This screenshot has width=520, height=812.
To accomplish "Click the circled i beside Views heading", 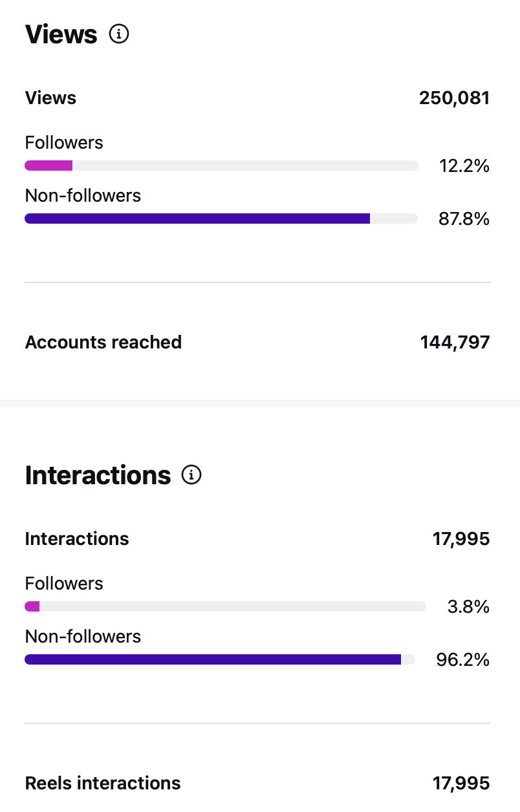I will coord(118,34).
